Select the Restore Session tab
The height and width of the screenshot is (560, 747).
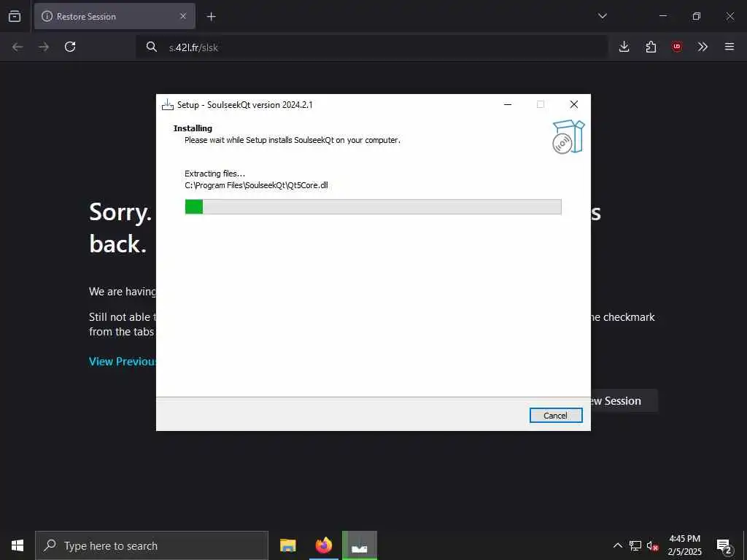pos(115,16)
